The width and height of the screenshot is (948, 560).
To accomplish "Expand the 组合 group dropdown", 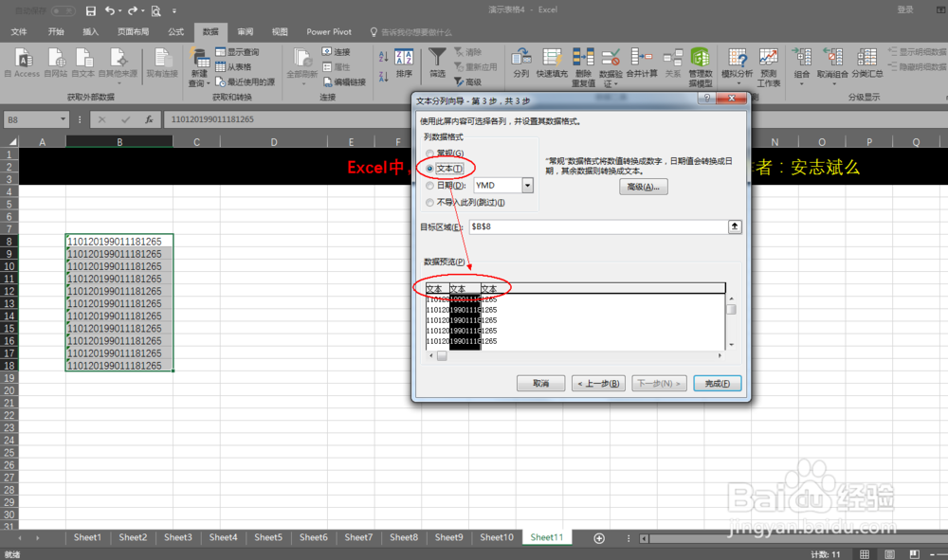I will (x=802, y=83).
